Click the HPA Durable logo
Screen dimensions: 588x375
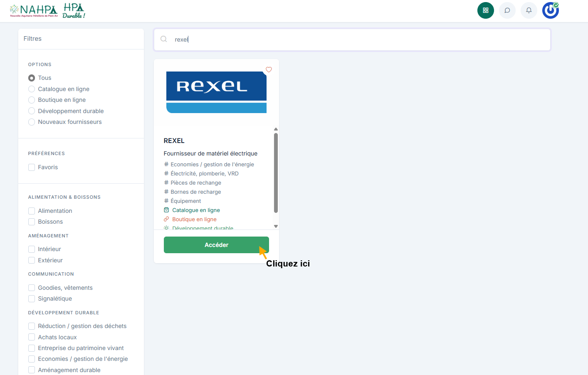coord(74,11)
